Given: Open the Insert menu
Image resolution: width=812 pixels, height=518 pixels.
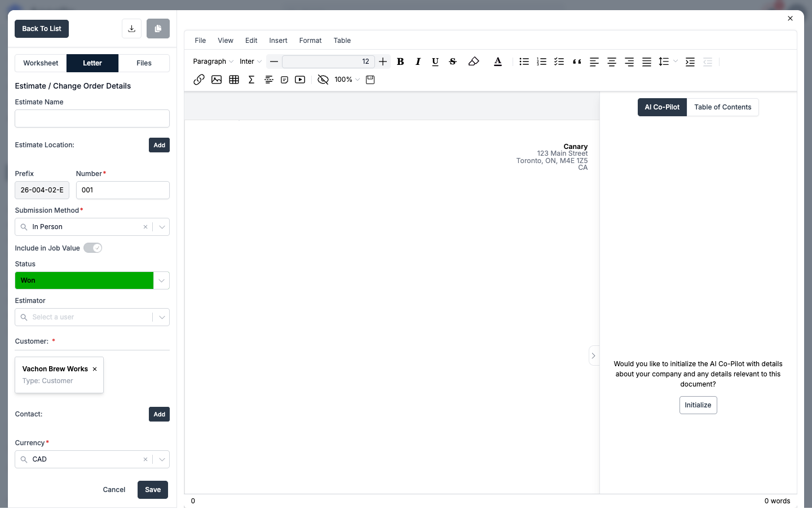Looking at the screenshot, I should click(x=278, y=41).
